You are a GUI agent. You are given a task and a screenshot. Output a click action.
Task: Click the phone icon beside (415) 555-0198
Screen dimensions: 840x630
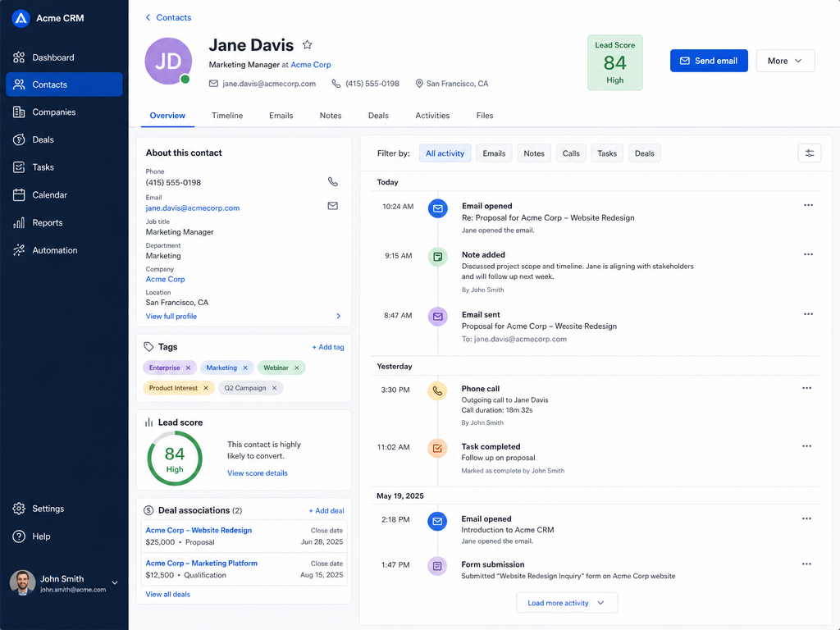coord(333,181)
